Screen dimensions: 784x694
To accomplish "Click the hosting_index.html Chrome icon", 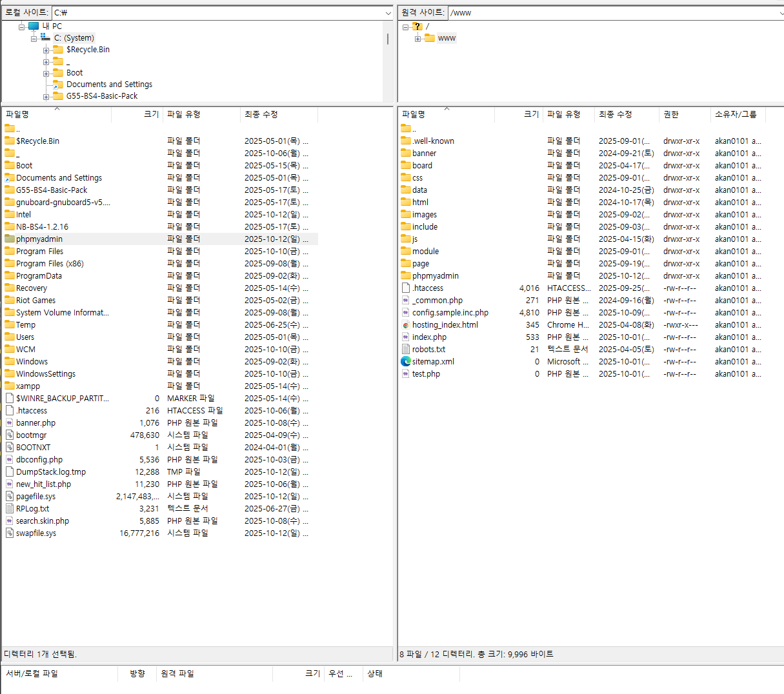I will pos(405,325).
